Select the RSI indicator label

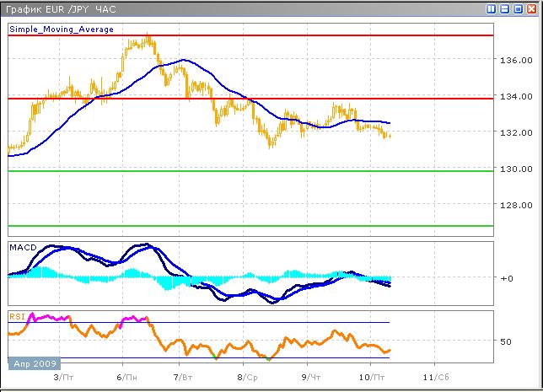click(17, 316)
